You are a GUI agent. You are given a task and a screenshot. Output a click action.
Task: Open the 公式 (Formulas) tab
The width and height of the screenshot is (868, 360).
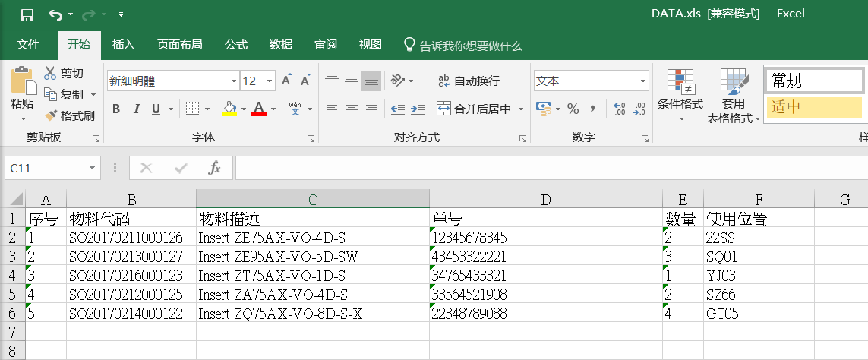(x=235, y=45)
